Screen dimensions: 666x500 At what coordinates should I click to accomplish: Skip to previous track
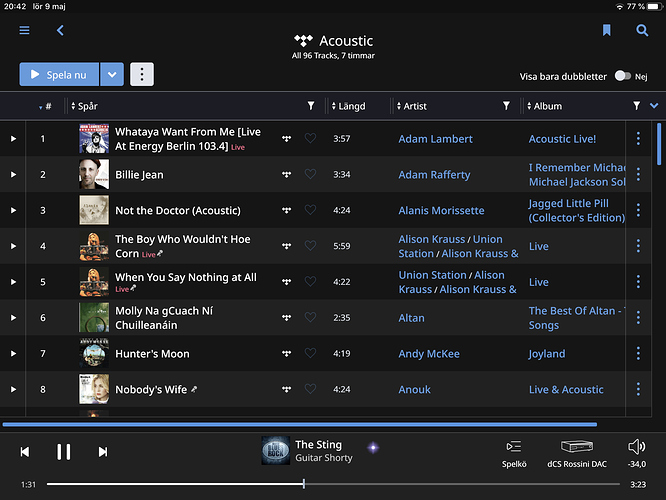click(25, 452)
